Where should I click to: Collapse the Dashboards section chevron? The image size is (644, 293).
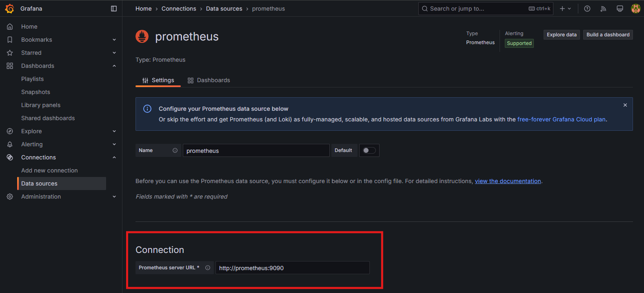click(114, 66)
